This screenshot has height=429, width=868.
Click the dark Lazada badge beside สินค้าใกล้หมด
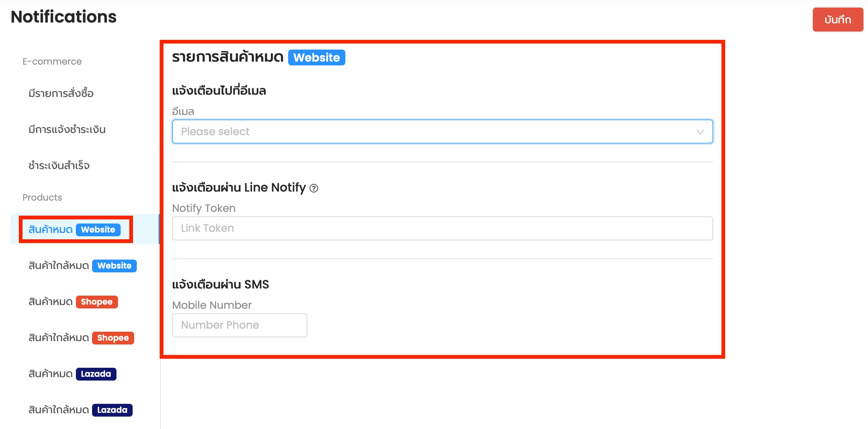pyautogui.click(x=112, y=410)
